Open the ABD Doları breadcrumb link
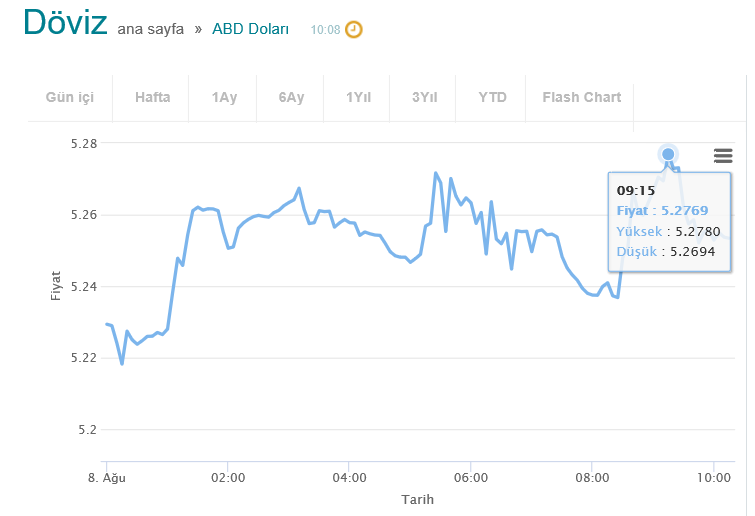This screenshot has height=516, width=755. (x=250, y=30)
